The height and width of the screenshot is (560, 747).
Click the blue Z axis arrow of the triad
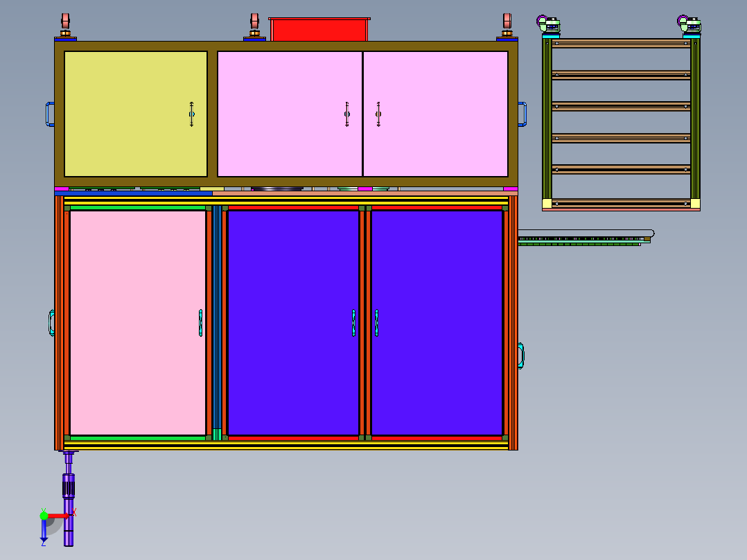point(44,530)
